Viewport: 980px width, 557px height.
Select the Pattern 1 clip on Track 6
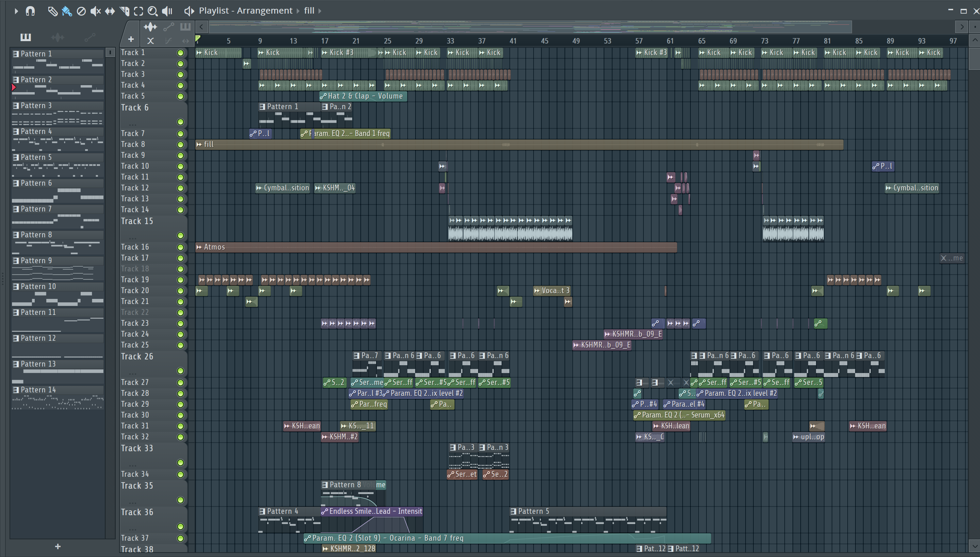pyautogui.click(x=290, y=115)
